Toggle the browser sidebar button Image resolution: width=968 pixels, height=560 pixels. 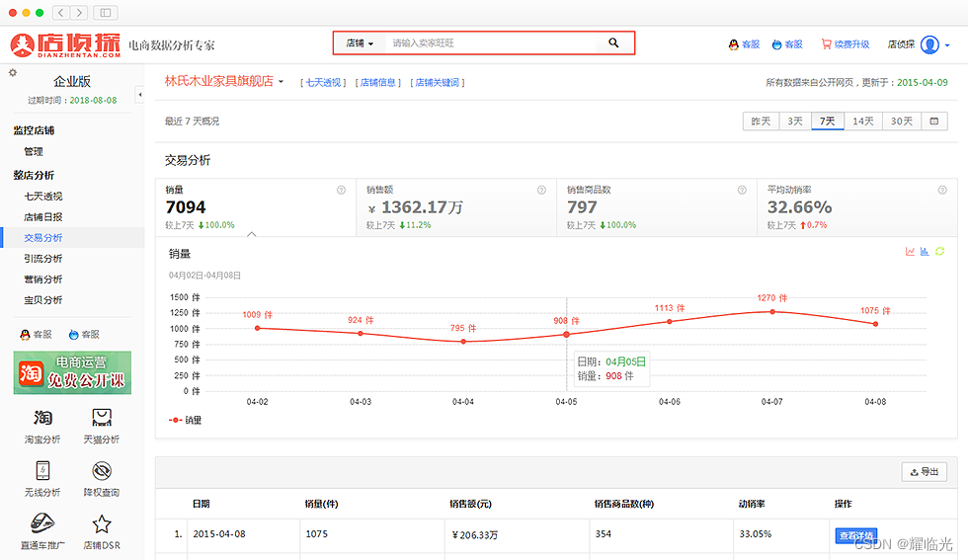[x=106, y=13]
